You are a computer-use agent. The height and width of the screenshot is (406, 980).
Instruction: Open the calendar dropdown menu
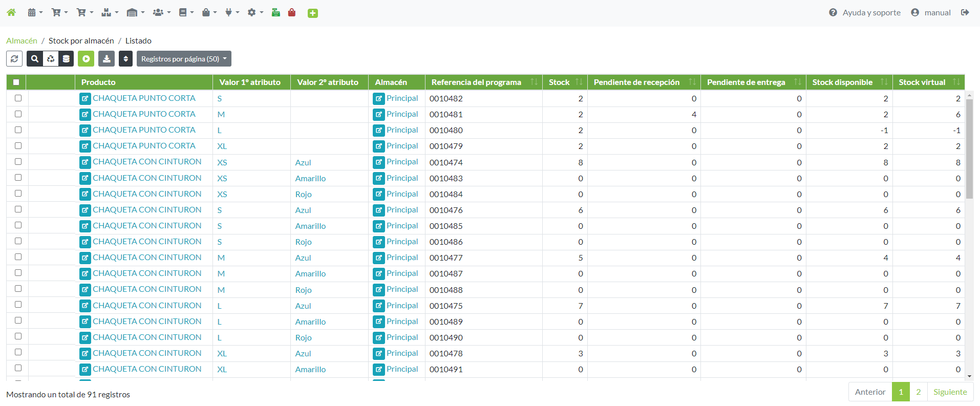pos(35,12)
